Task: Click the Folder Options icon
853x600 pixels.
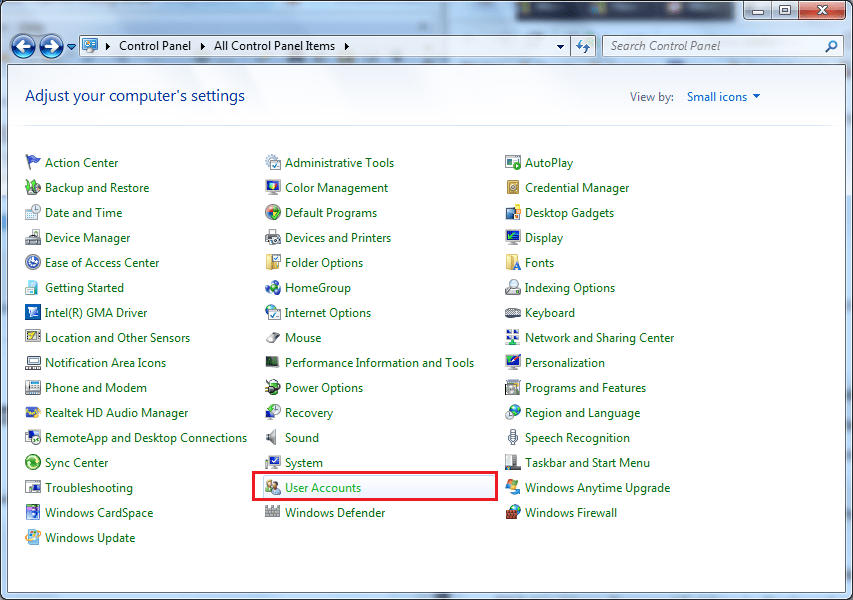Action: pyautogui.click(x=273, y=262)
